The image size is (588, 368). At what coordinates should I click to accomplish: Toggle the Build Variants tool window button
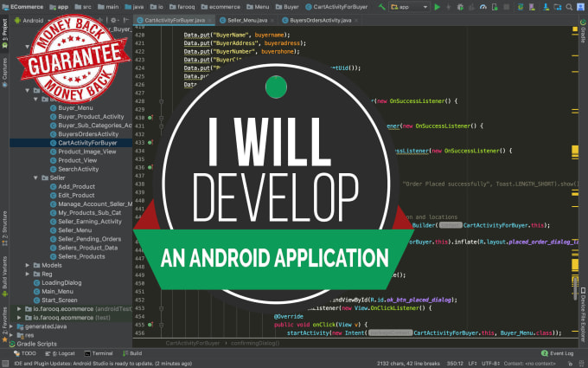point(4,277)
